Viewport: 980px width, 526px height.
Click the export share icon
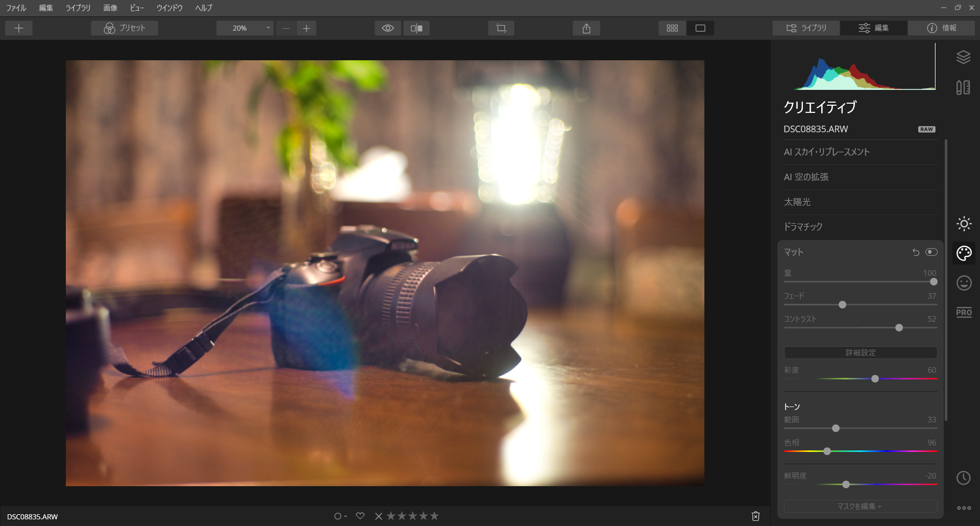pyautogui.click(x=586, y=28)
